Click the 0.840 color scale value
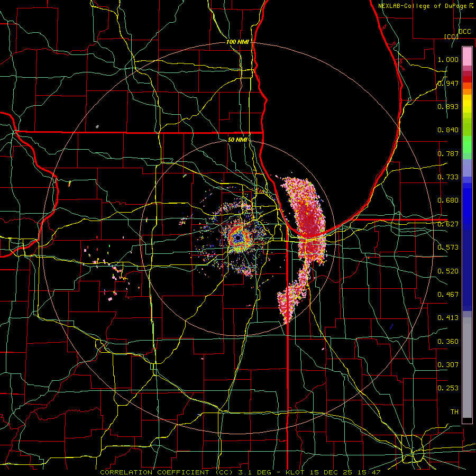Image resolution: width=476 pixels, height=476 pixels. tap(448, 130)
